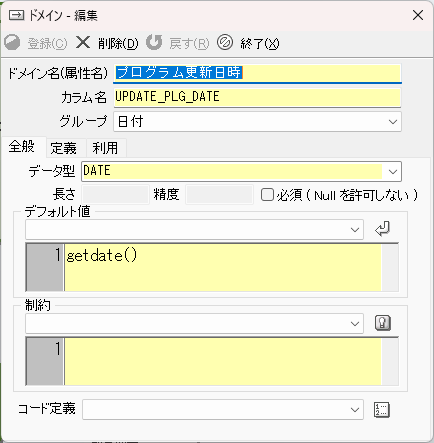
Task: Close the ドメイン - 編集 dialog
Action: click(x=418, y=15)
